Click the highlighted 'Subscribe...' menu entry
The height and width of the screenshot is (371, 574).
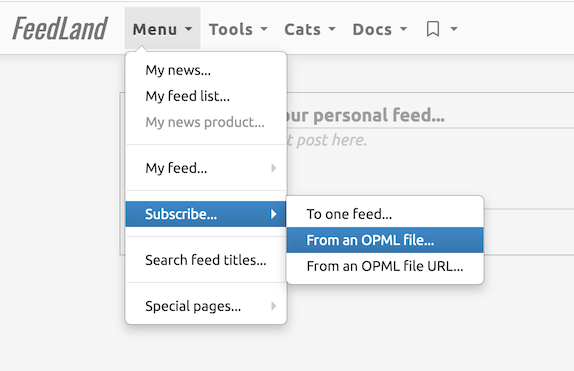pyautogui.click(x=206, y=214)
